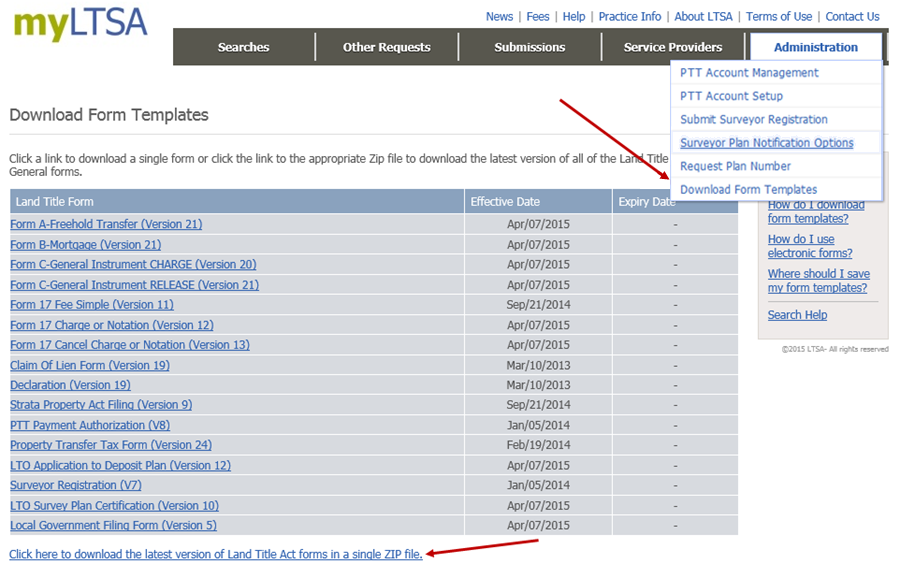Choose Surveyor Plan Notification Options item
This screenshot has width=900, height=564.
[x=766, y=143]
